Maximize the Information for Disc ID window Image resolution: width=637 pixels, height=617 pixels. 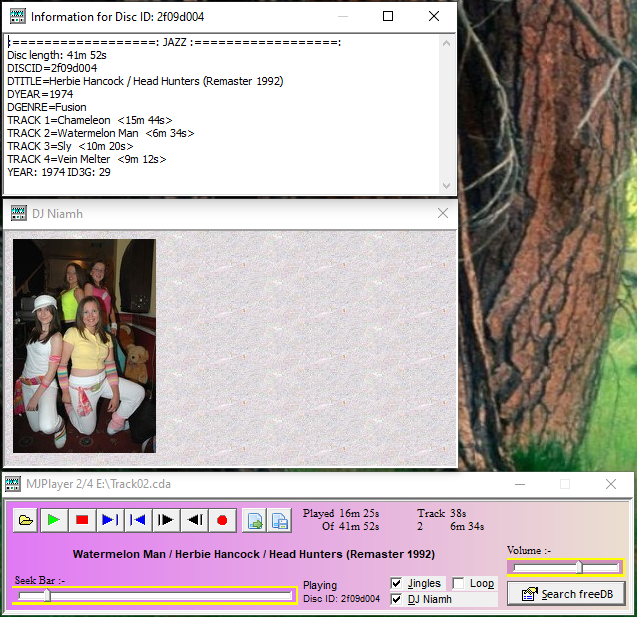[x=388, y=16]
